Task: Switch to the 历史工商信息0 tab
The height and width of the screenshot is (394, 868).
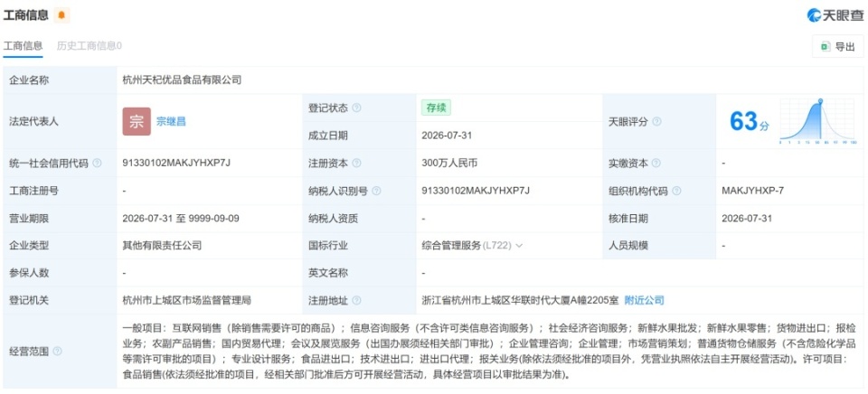Action: pyautogui.click(x=90, y=46)
